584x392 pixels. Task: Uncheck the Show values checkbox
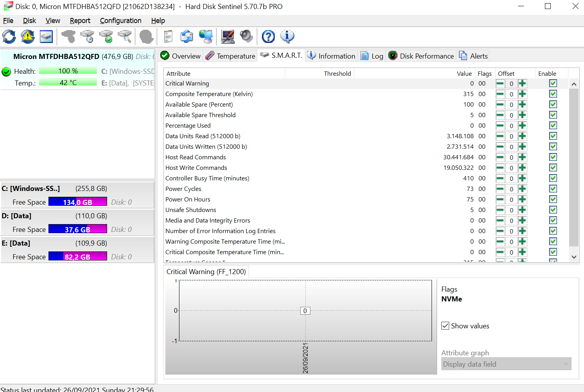click(445, 326)
